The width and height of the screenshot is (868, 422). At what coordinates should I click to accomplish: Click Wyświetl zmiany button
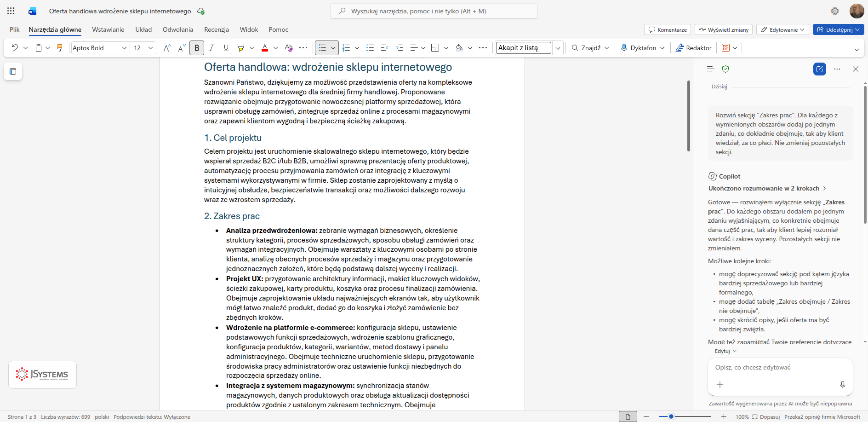(724, 29)
